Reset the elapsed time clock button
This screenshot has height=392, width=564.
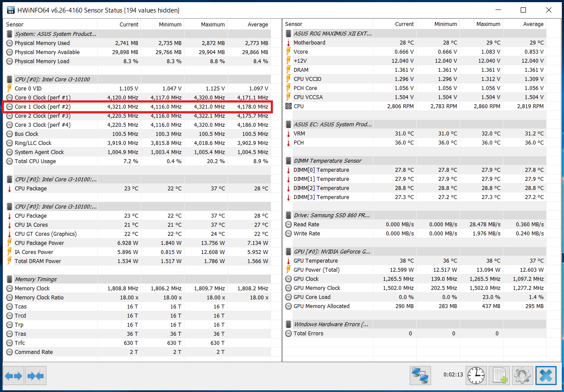pyautogui.click(x=476, y=376)
